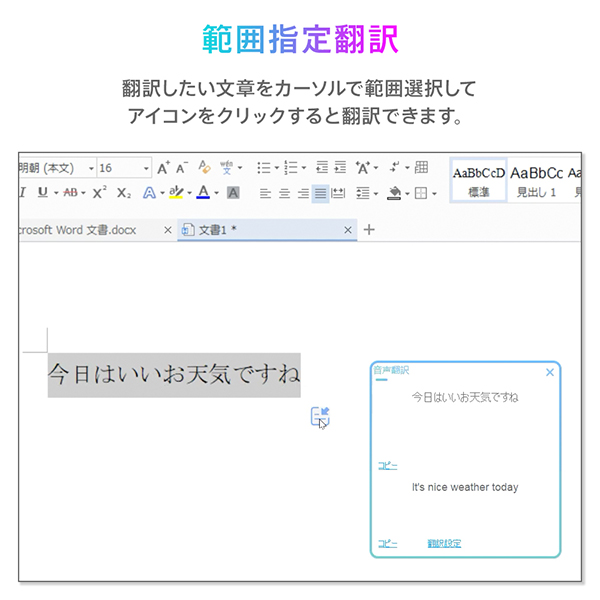The width and height of the screenshot is (600, 600).
Task: Apply superscript formatting
Action: coord(99,193)
